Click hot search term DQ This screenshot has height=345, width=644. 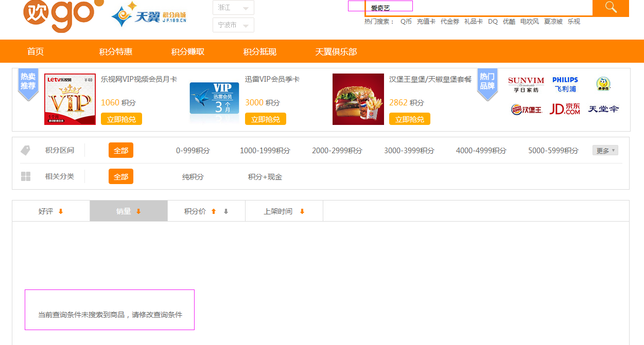[493, 22]
